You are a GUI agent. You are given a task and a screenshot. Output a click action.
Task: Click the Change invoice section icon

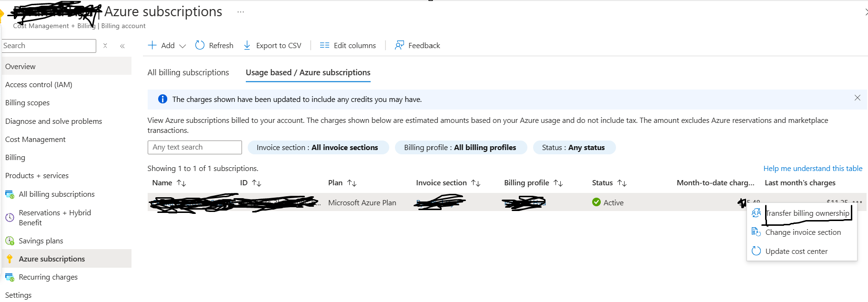tap(756, 232)
